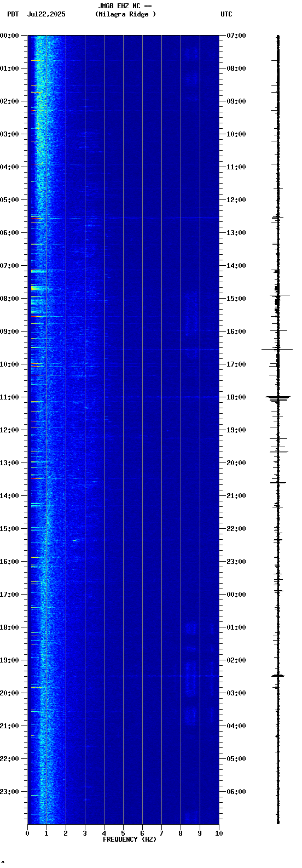Viewport: 302px width, 868px height.
Task: Click the 23:00 PDT time label on left axis
Action: (x=9, y=792)
